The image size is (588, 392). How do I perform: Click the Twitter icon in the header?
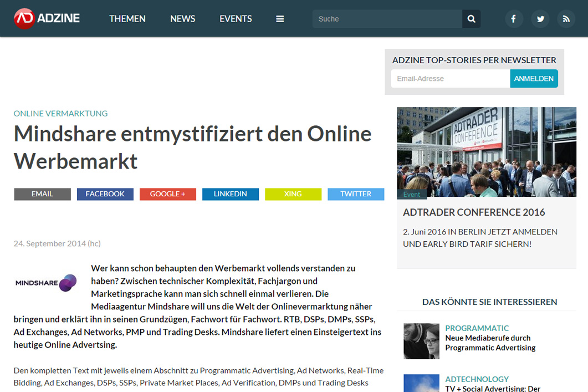540,18
